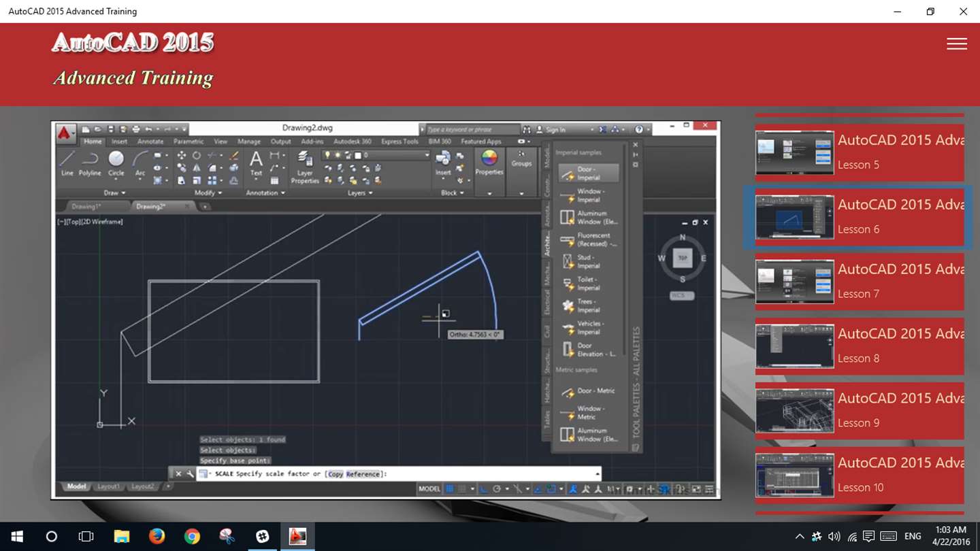Open Layer Properties manager
Screen dimensions: 980x551
click(305, 167)
